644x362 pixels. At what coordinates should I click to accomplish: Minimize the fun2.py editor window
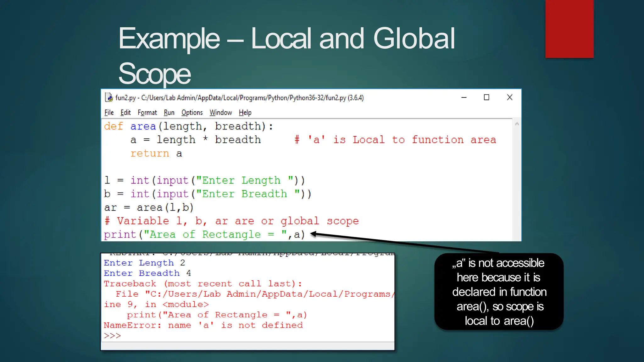[x=464, y=97]
